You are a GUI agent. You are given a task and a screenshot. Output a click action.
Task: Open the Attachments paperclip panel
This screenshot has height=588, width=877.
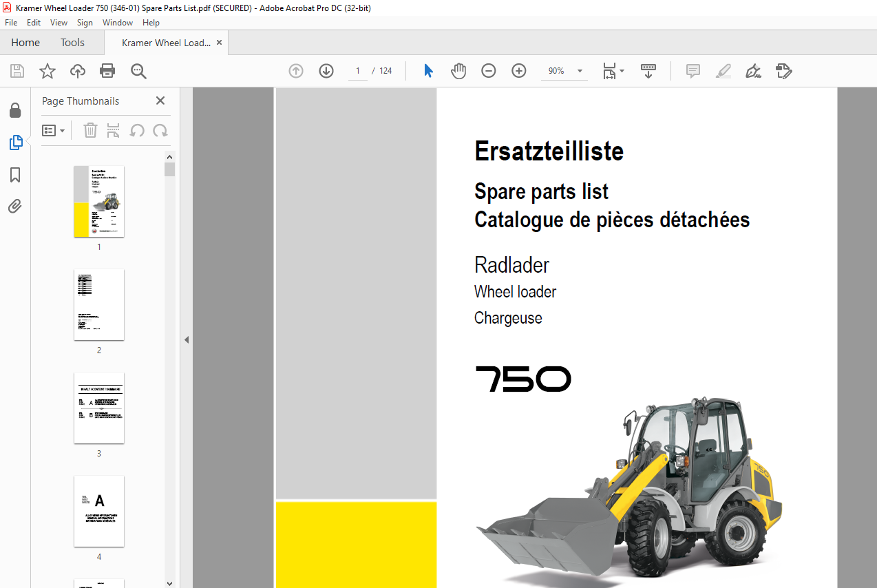click(x=15, y=206)
